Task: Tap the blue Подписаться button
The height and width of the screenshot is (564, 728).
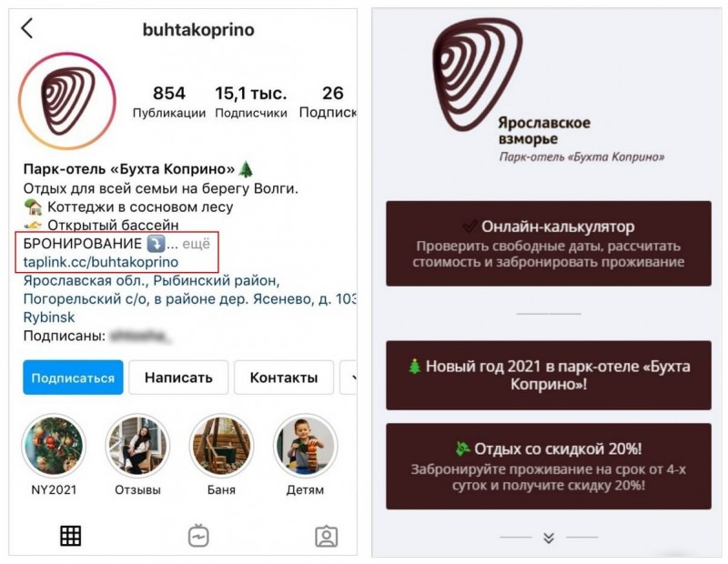Action: coord(73,378)
